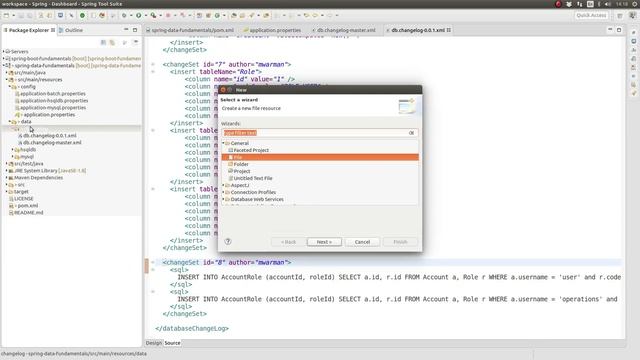
Task: Switch to the Source tab of the editor
Action: 172,343
